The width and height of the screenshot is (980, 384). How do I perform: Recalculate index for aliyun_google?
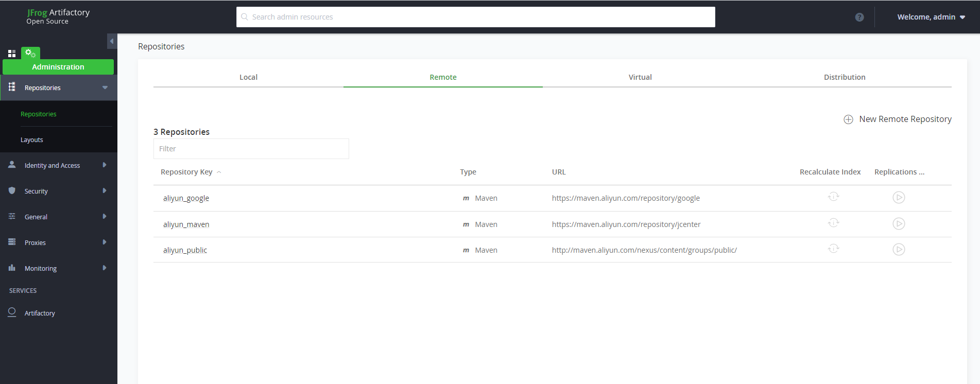point(833,197)
